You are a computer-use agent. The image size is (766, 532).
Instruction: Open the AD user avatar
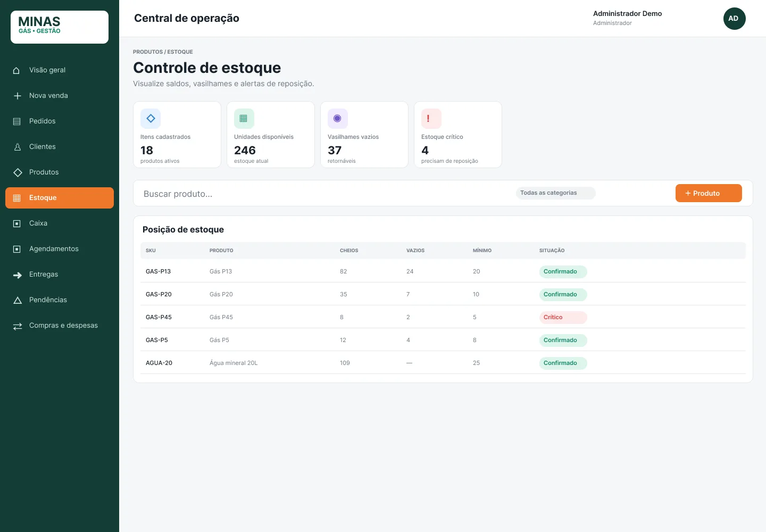[735, 19]
